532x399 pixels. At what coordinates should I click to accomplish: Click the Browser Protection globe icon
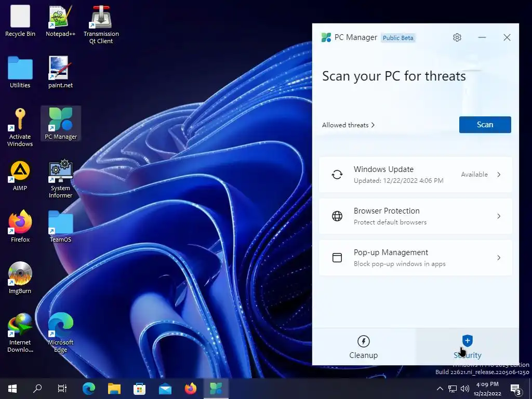[x=337, y=216]
